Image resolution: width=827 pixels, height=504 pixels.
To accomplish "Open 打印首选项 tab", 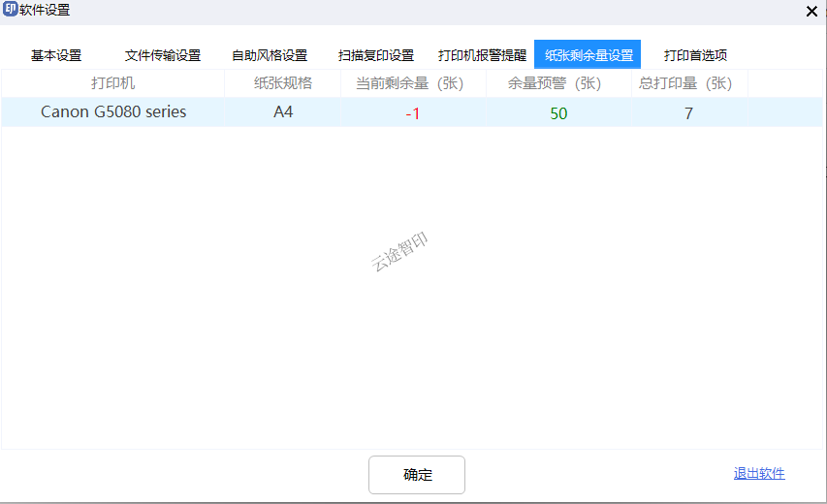I will [x=695, y=55].
